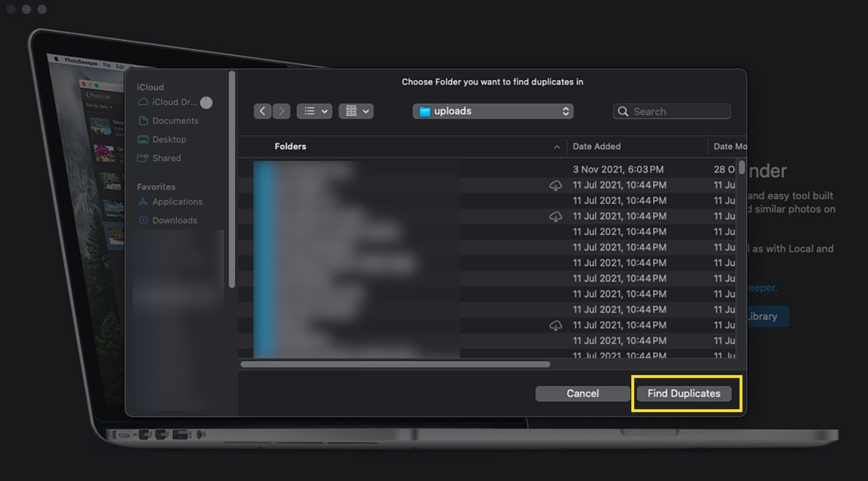Open the list view options dropdown
The image size is (868, 481).
[x=314, y=111]
